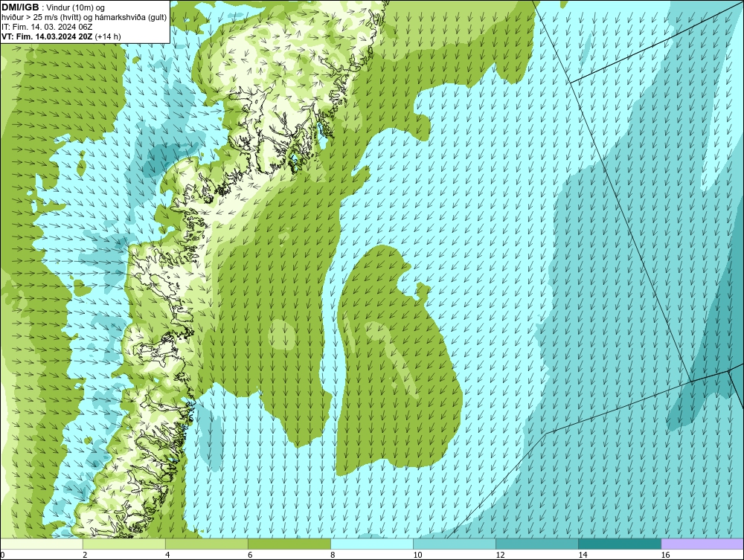Click the 8–10 m/s light cyan legend swatch
744x560 pixels.
pos(372,544)
